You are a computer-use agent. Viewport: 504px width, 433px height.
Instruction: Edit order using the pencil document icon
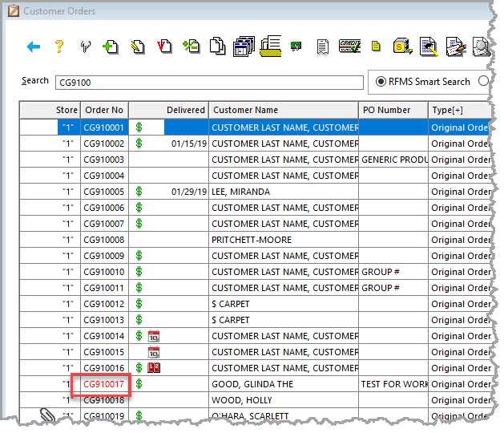click(138, 47)
